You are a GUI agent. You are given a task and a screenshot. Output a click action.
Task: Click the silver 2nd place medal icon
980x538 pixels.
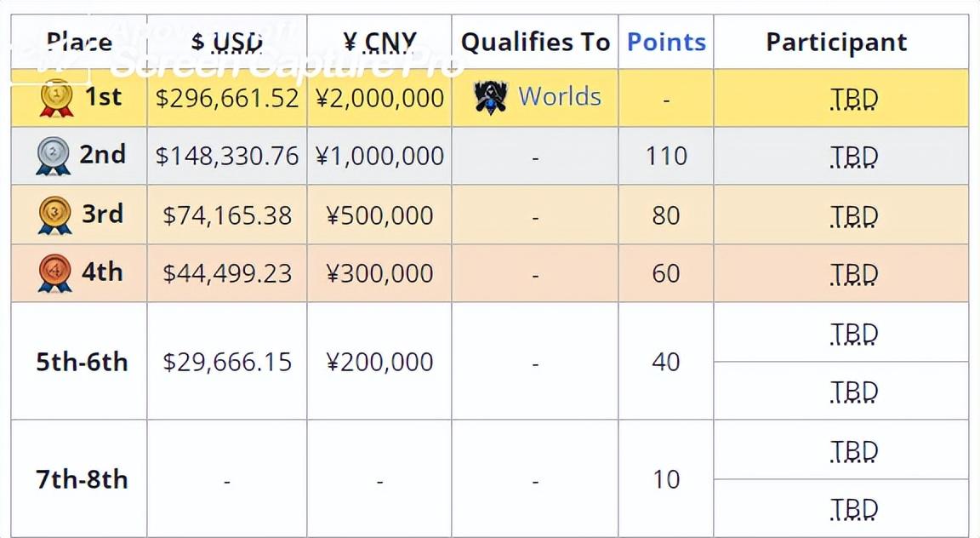(53, 157)
